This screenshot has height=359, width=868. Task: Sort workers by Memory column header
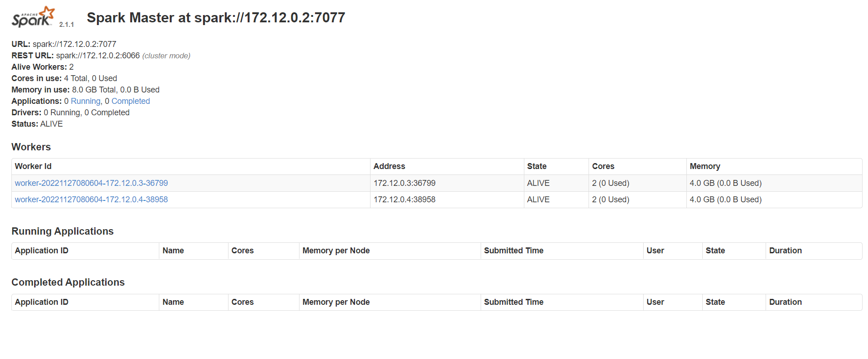point(705,166)
